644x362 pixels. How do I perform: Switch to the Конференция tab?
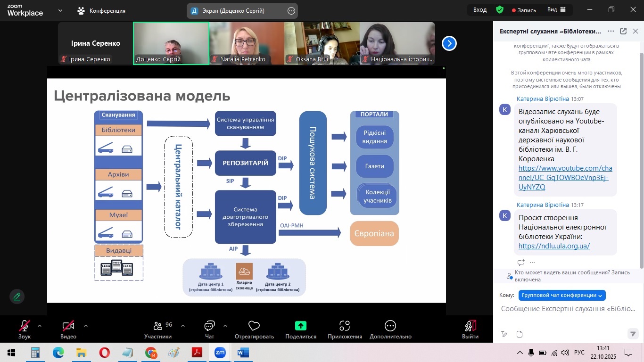tap(102, 10)
